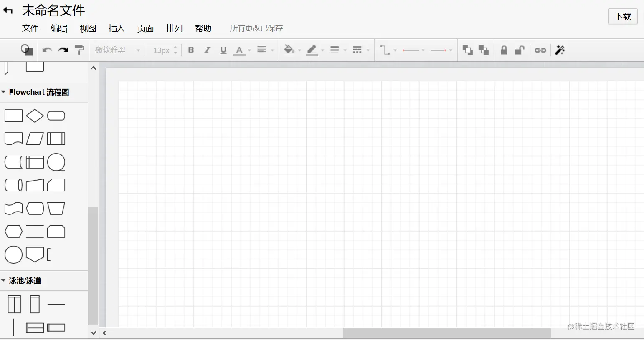Open the 页面 menu
This screenshot has width=644, height=340.
[146, 28]
